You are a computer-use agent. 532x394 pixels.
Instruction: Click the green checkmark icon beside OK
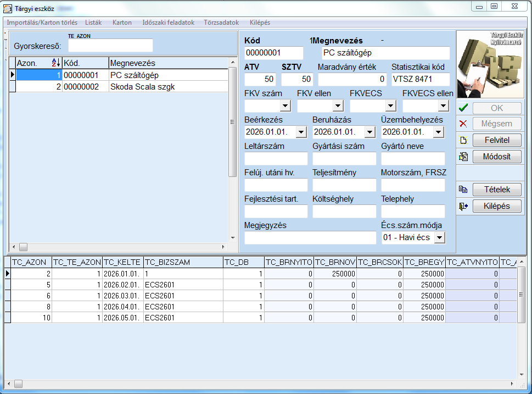(463, 108)
